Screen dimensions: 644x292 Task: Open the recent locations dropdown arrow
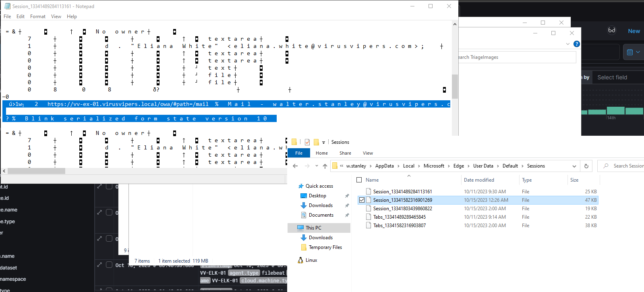point(317,166)
